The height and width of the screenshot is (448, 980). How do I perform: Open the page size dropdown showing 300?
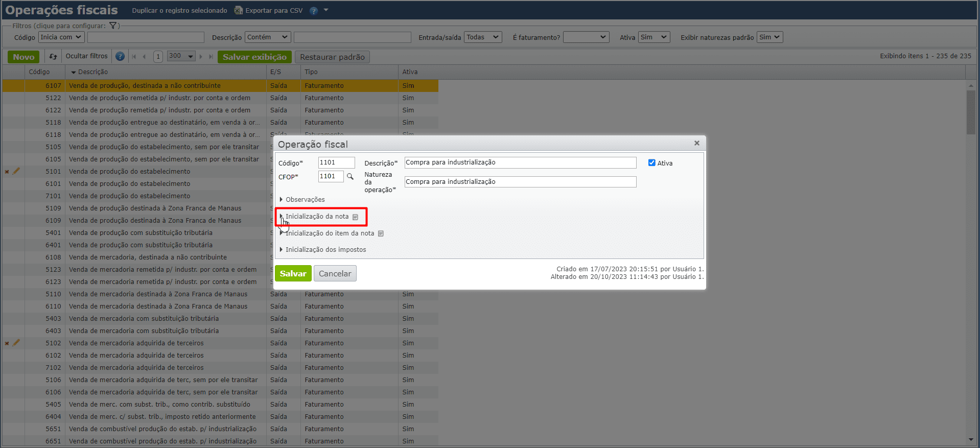[181, 56]
